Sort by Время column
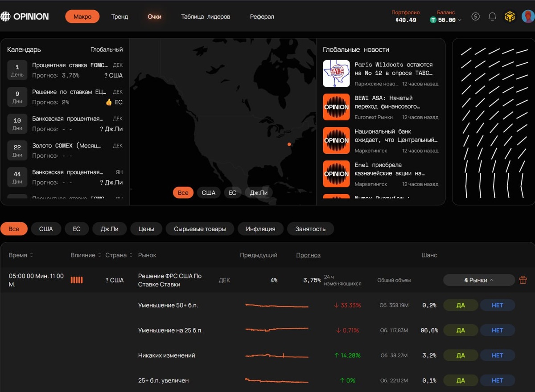This screenshot has height=392, width=535. pos(21,255)
